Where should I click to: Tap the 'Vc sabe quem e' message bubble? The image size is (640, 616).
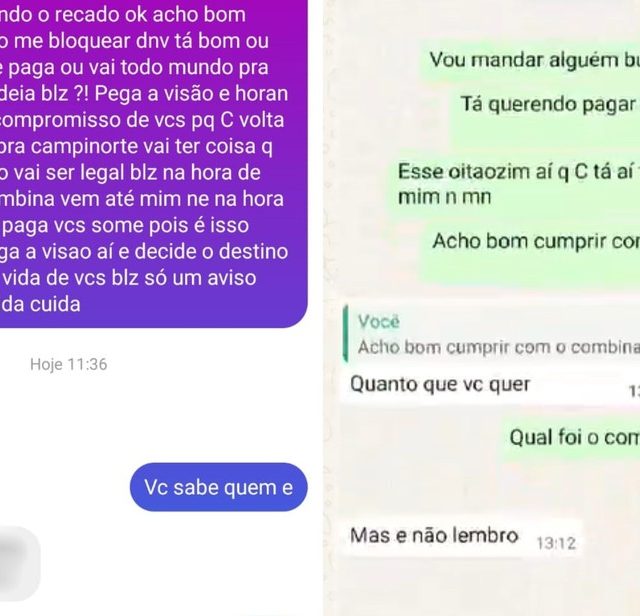click(x=218, y=487)
